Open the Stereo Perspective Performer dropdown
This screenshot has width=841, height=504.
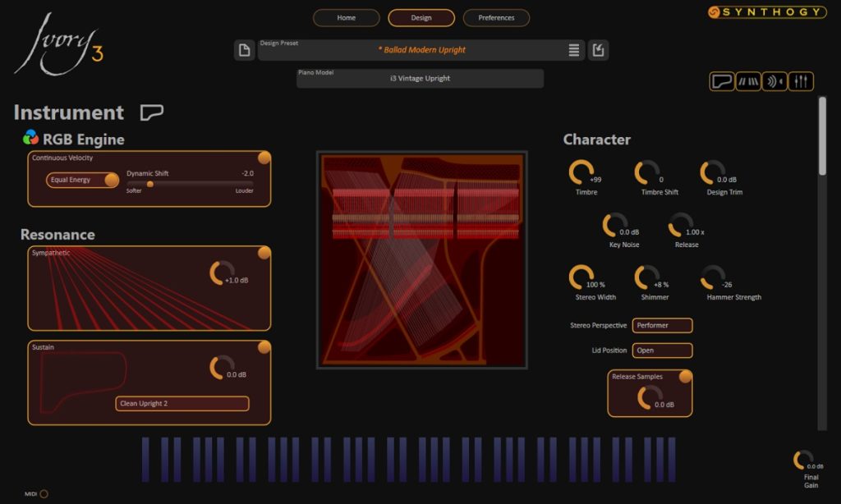pyautogui.click(x=662, y=326)
